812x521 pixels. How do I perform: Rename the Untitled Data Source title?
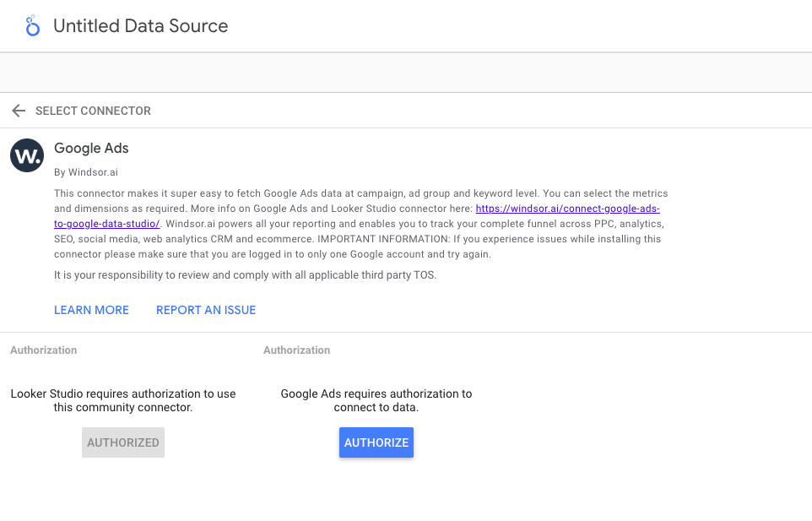pos(140,26)
